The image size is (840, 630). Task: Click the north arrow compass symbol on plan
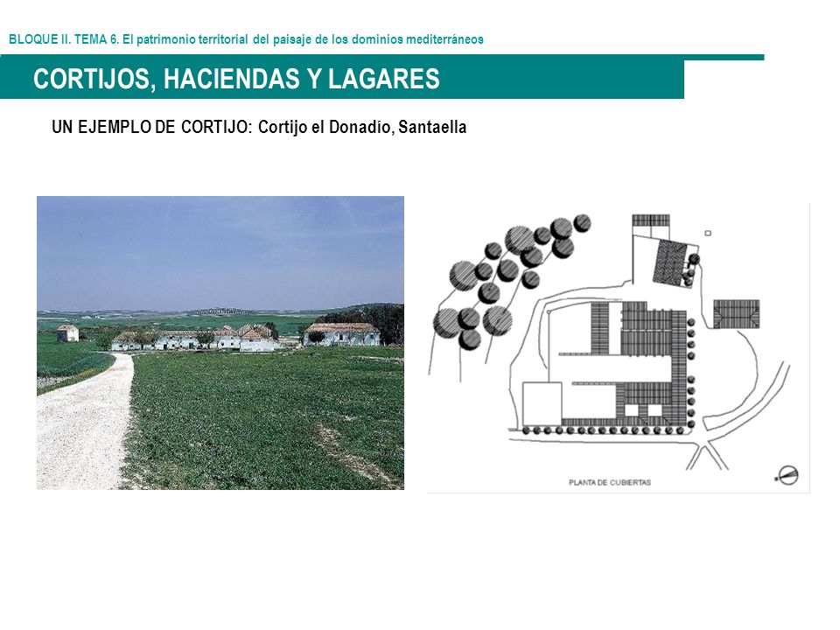point(787,475)
